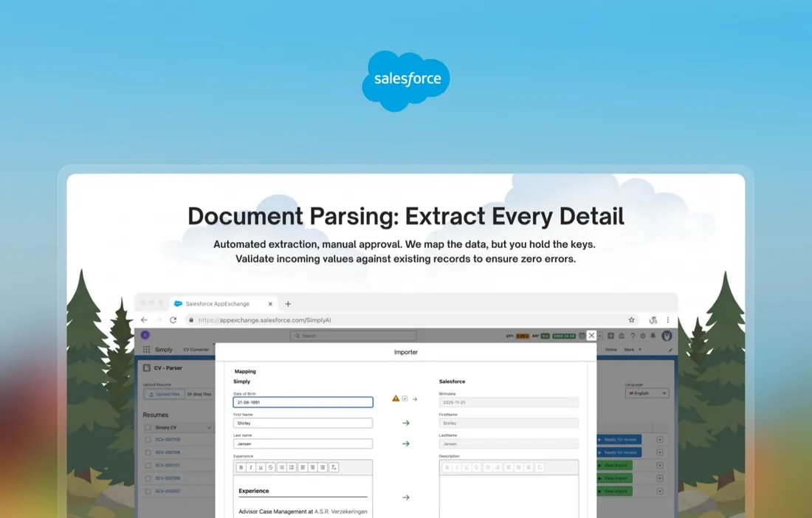
Task: Open the browser extension icon beside the star
Action: [653, 320]
